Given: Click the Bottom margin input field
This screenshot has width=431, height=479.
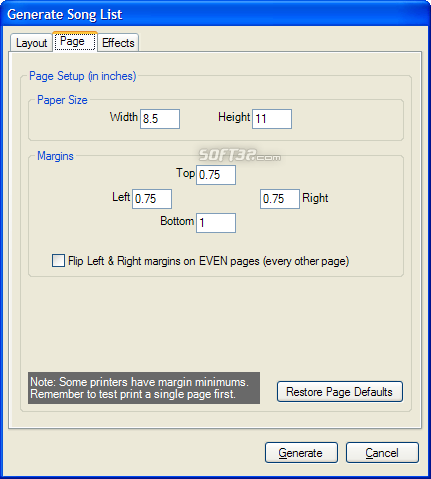Looking at the screenshot, I should click(x=216, y=223).
